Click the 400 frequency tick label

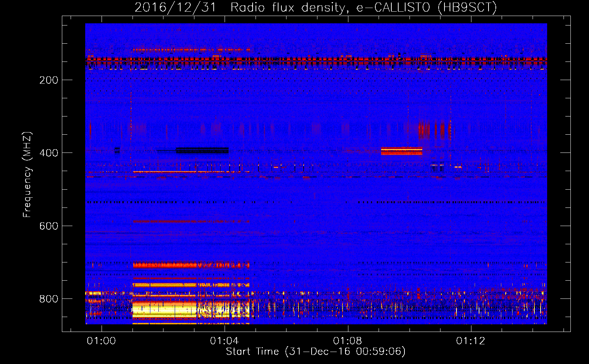point(49,153)
